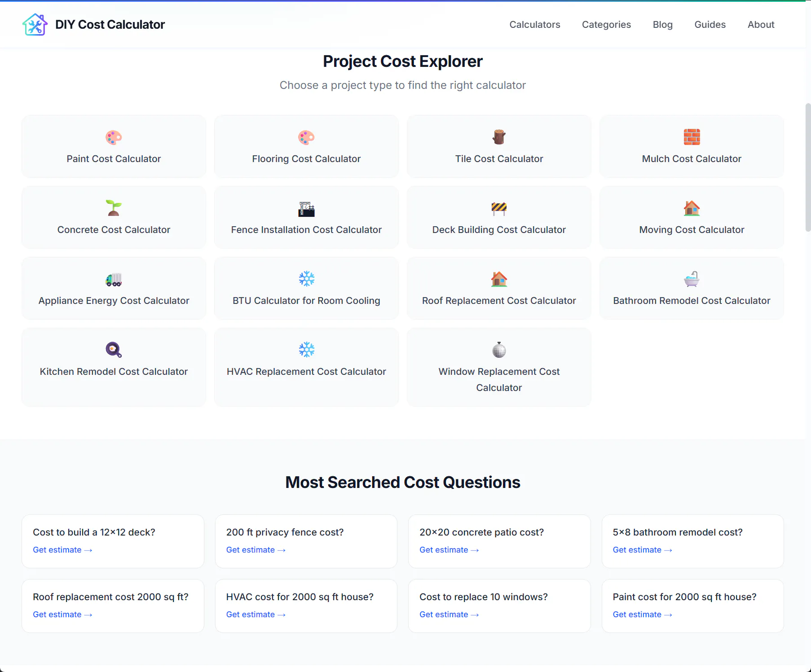
Task: Click the page vertical scrollbar thumb
Action: pyautogui.click(x=808, y=167)
